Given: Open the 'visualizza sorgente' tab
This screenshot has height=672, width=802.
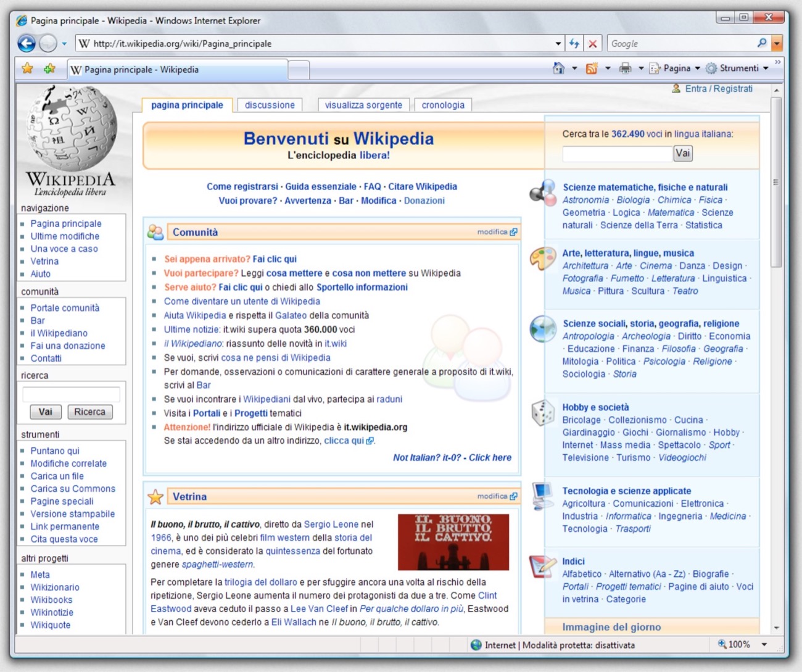Looking at the screenshot, I should 363,105.
